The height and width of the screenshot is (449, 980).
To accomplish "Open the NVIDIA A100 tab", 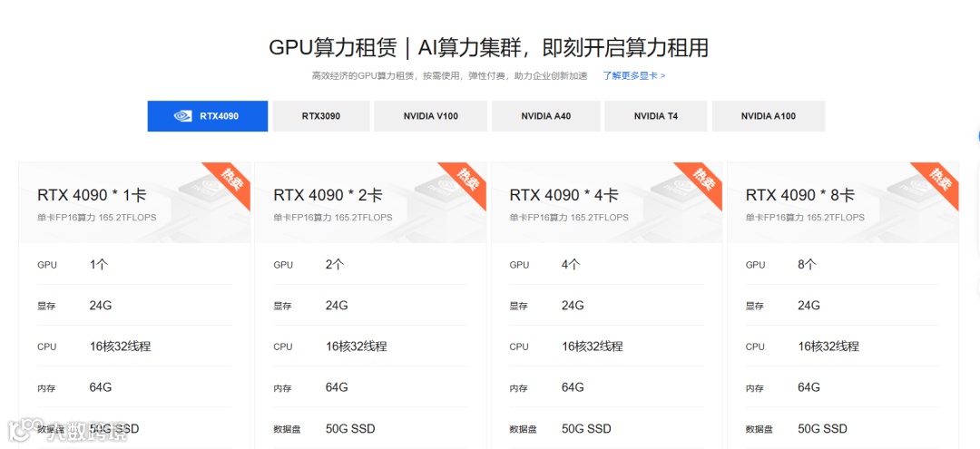I will [769, 116].
